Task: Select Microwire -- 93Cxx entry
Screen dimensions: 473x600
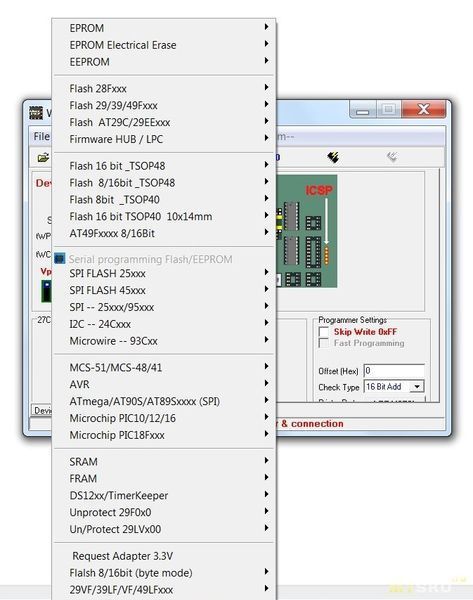Action: tap(164, 341)
